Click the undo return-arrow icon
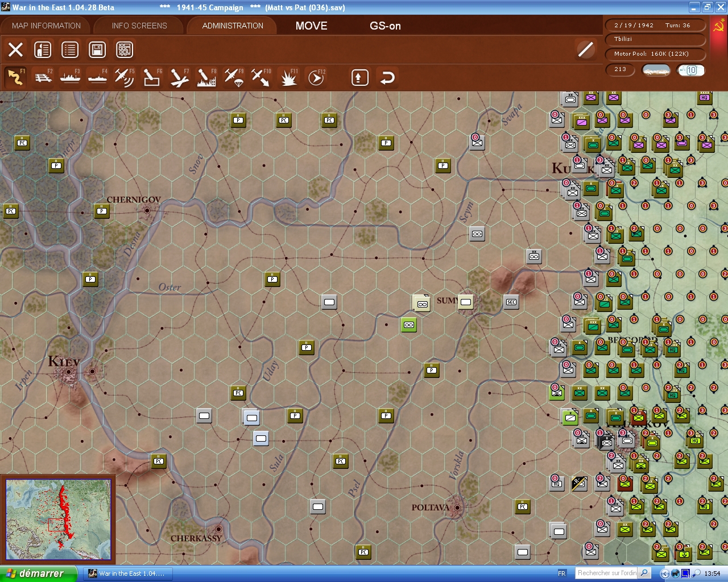Viewport: 728px width, 582px height. (387, 77)
